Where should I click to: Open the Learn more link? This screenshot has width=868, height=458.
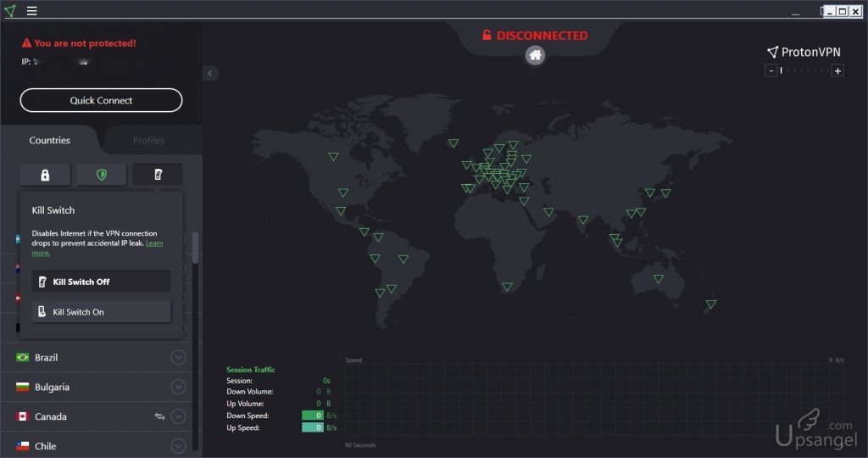tap(154, 243)
